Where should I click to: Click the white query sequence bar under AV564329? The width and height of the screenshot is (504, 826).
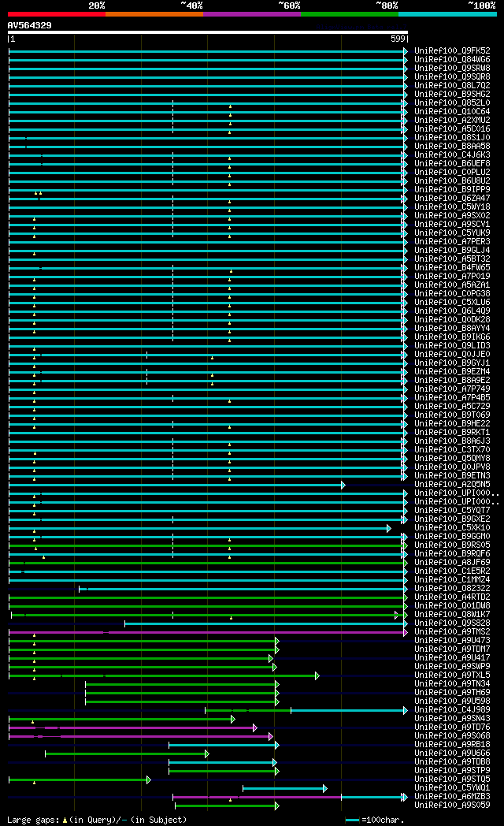click(x=208, y=32)
